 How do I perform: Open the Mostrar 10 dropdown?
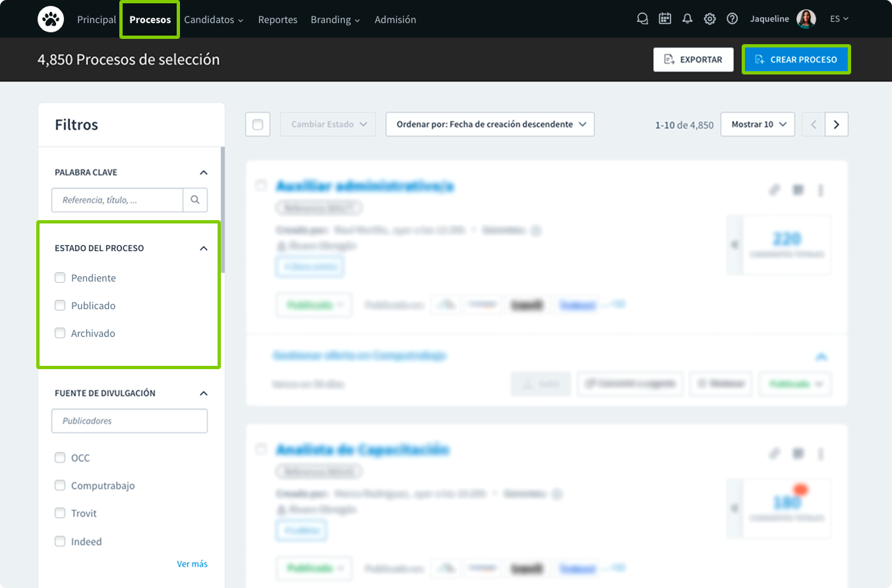click(758, 125)
